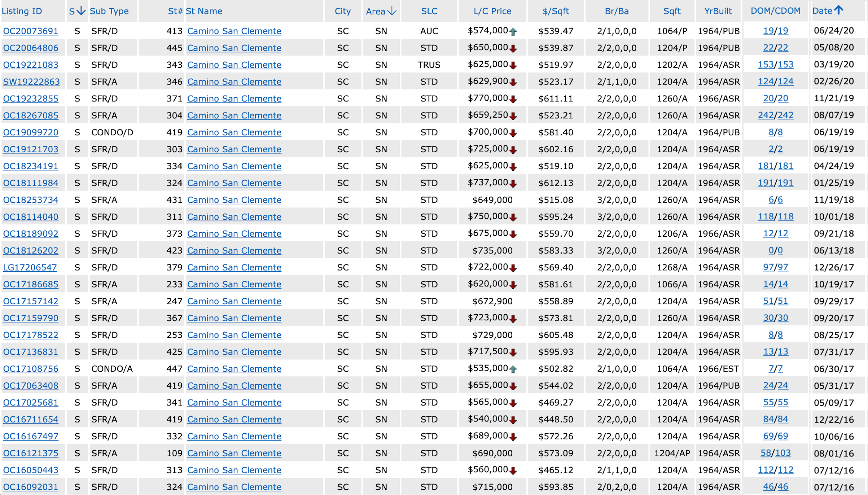Click CDOM link 191 for listing OC18111984
Screen dimensions: 868x495
(785, 183)
